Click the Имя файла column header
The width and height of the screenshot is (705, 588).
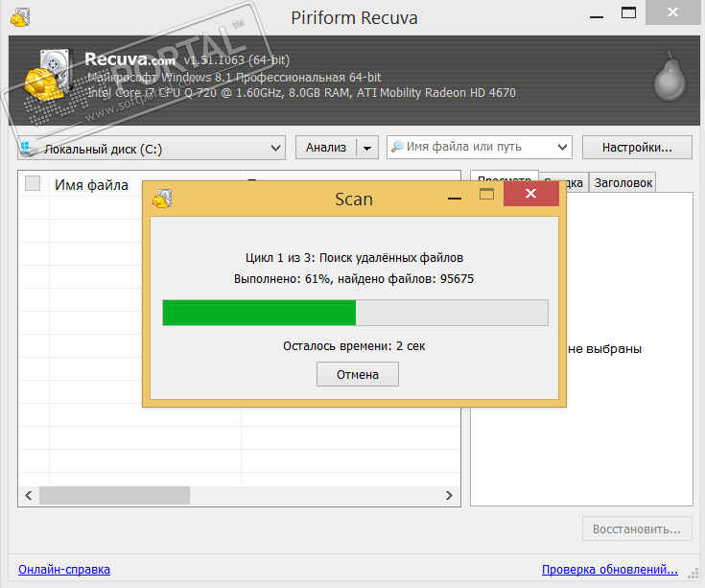(x=91, y=185)
